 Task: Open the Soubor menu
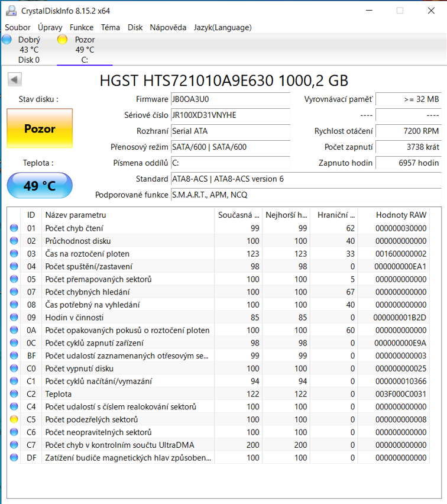tap(18, 27)
